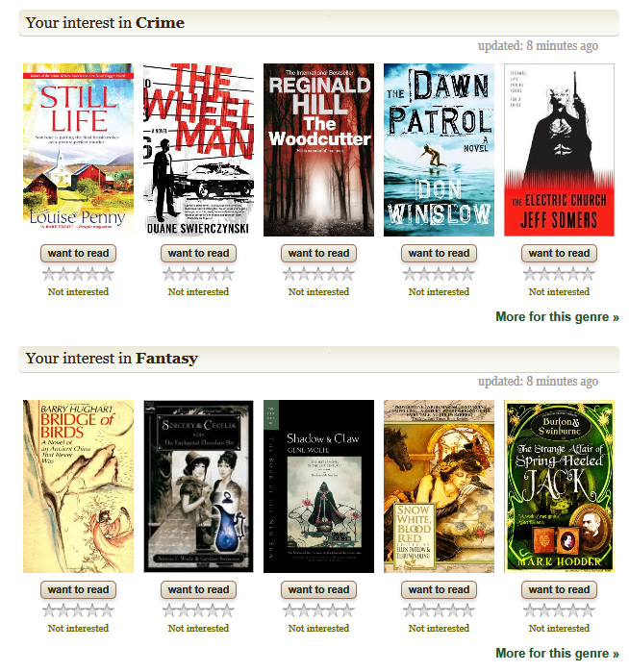Add Snow White, Blood Red to want to read
The height and width of the screenshot is (672, 629).
(439, 589)
